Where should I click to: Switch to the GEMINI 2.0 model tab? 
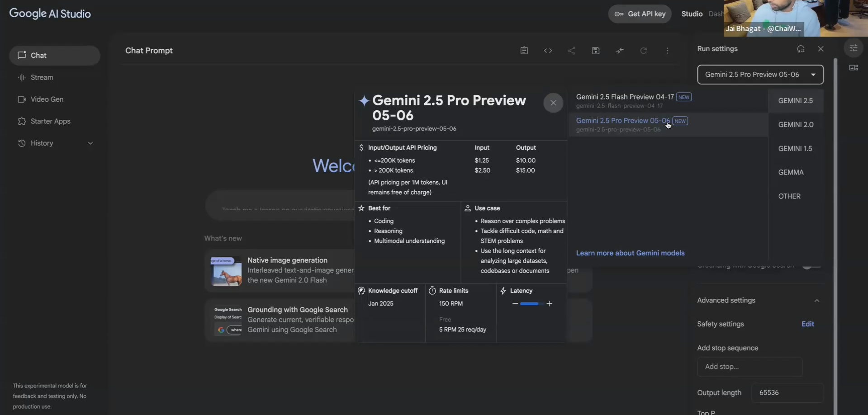[795, 125]
